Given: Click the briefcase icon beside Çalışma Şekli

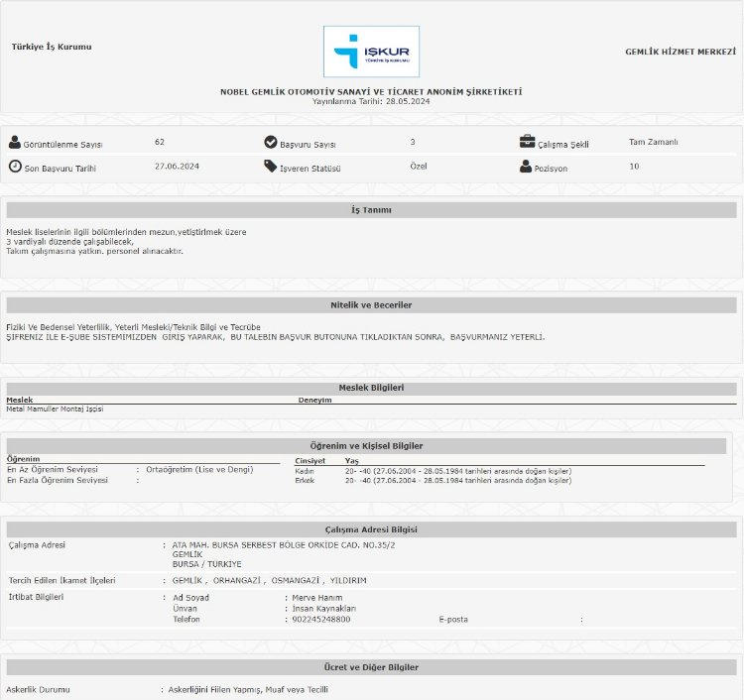Looking at the screenshot, I should [x=527, y=142].
